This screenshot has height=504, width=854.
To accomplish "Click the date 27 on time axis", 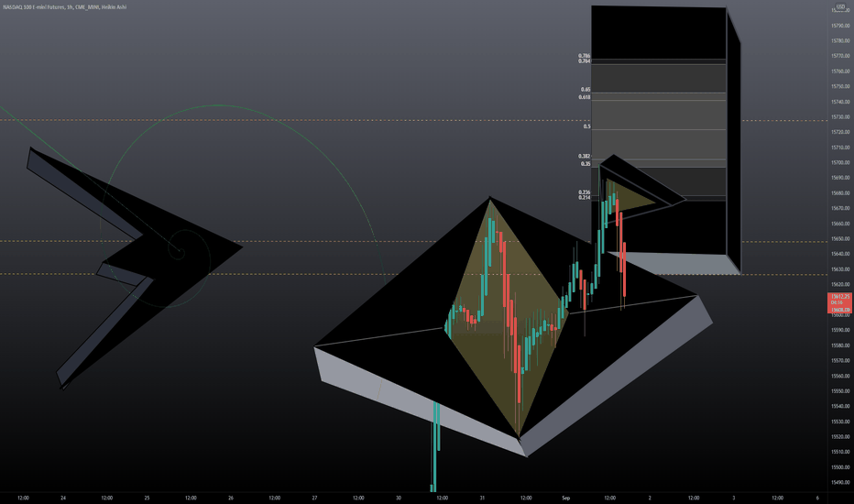I will tap(315, 498).
